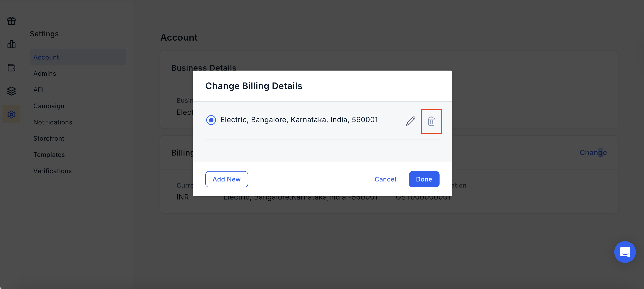Screen dimensions: 644x289
Task: Click the Settings heading in sidebar
Action: pyautogui.click(x=44, y=34)
